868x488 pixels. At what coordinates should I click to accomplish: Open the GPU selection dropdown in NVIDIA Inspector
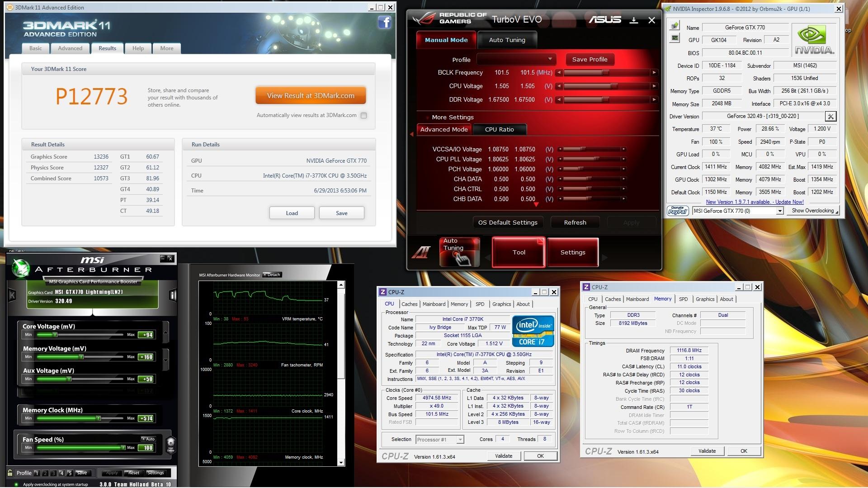[738, 211]
